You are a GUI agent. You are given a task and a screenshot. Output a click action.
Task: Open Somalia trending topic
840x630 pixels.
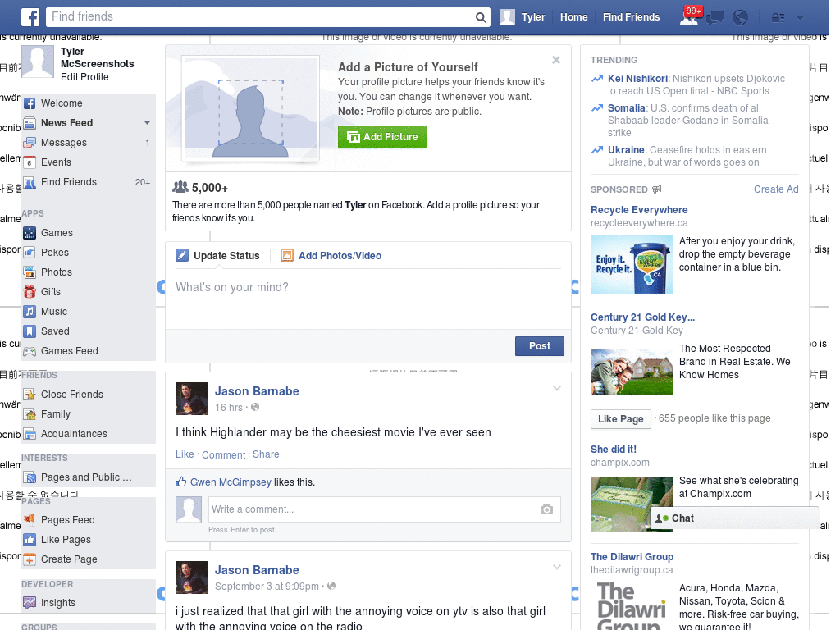point(626,108)
